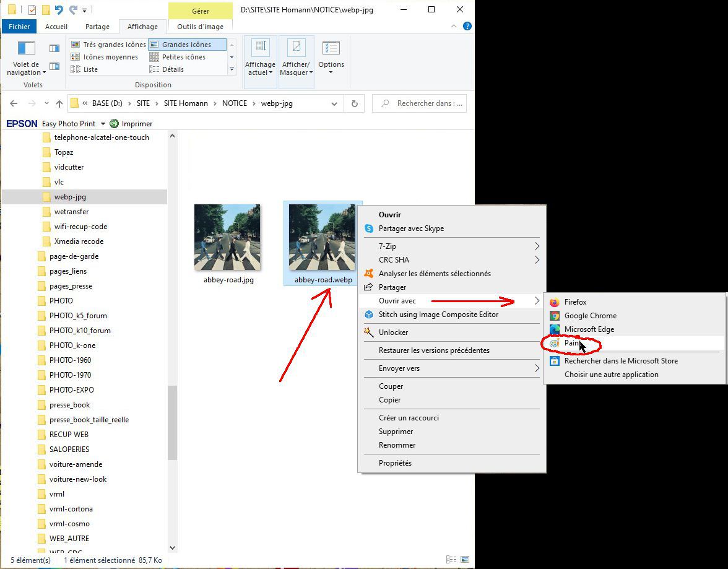
Task: Click the EPSON Imprimer printer icon
Action: coord(114,124)
